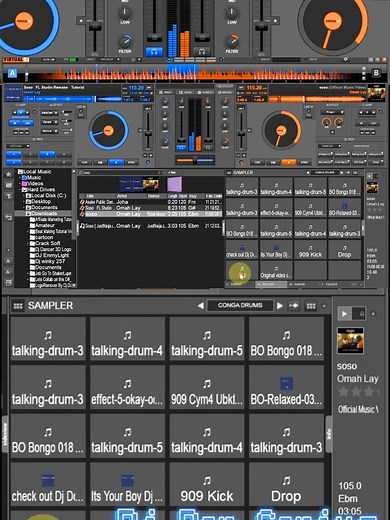The height and width of the screenshot is (520, 390).
Task: Toggle the orange play button on the right deck
Action: coord(289,162)
